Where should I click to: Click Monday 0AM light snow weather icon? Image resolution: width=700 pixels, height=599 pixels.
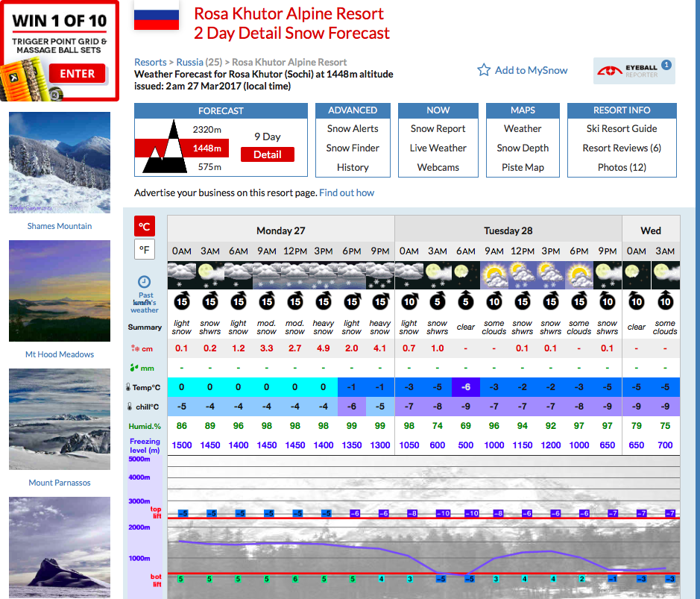click(x=181, y=275)
